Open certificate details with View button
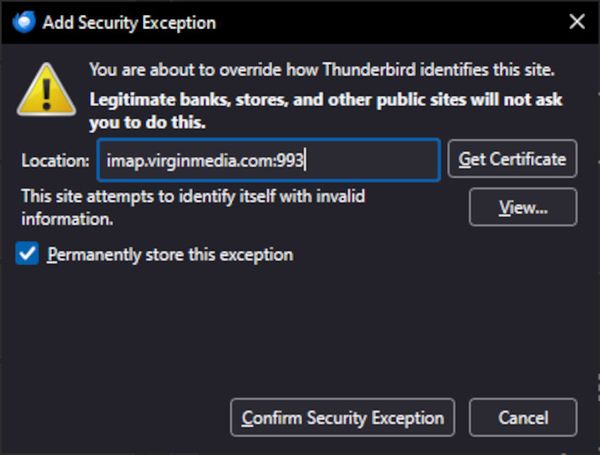The width and height of the screenshot is (600, 455). click(x=523, y=208)
